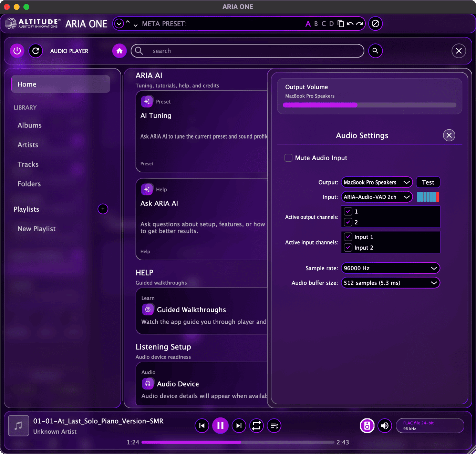Close the audio player panel with X icon
Image resolution: width=476 pixels, height=454 pixels.
click(x=459, y=51)
